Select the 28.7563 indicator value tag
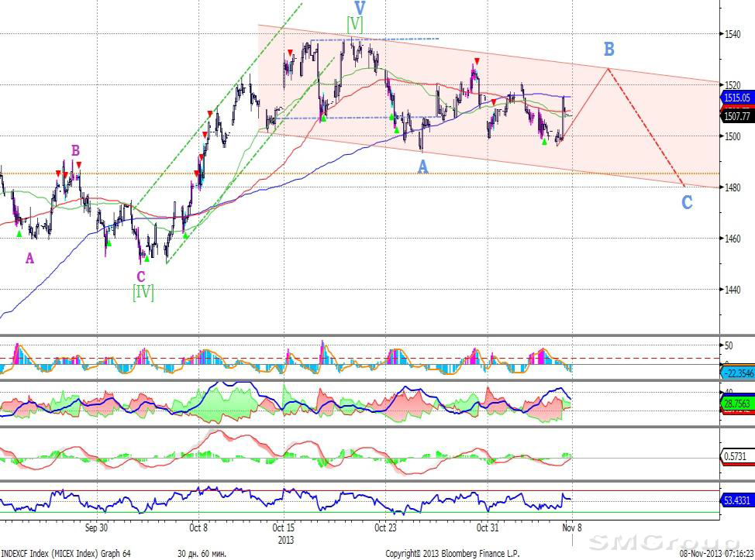 736,404
